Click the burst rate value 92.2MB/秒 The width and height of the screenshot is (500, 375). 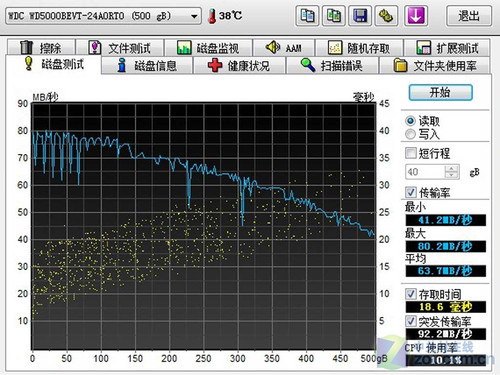[x=446, y=334]
